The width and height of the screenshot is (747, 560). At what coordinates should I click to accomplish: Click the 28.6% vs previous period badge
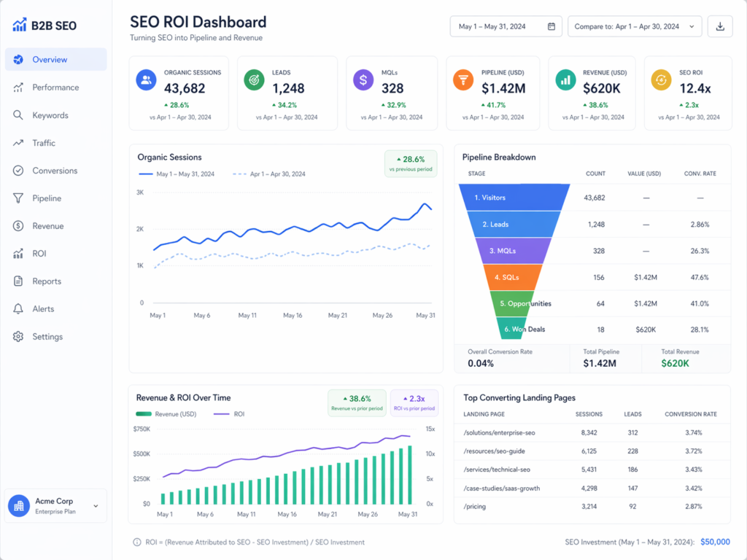click(x=411, y=163)
